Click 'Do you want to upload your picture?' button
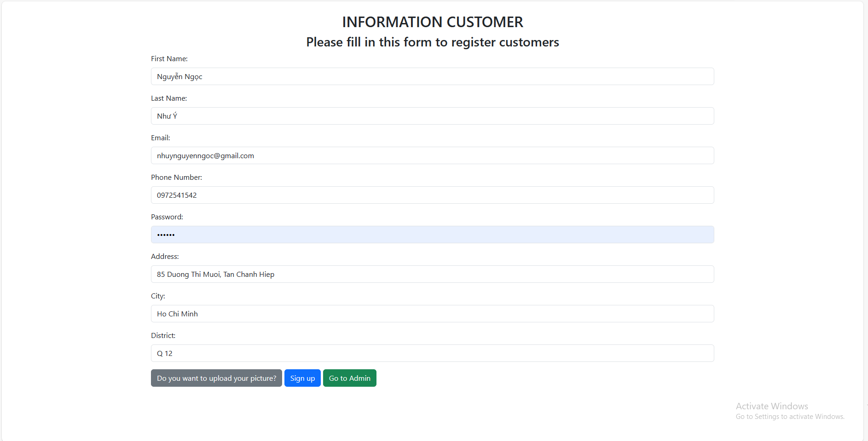Screen dimensions: 868x441 tap(216, 378)
